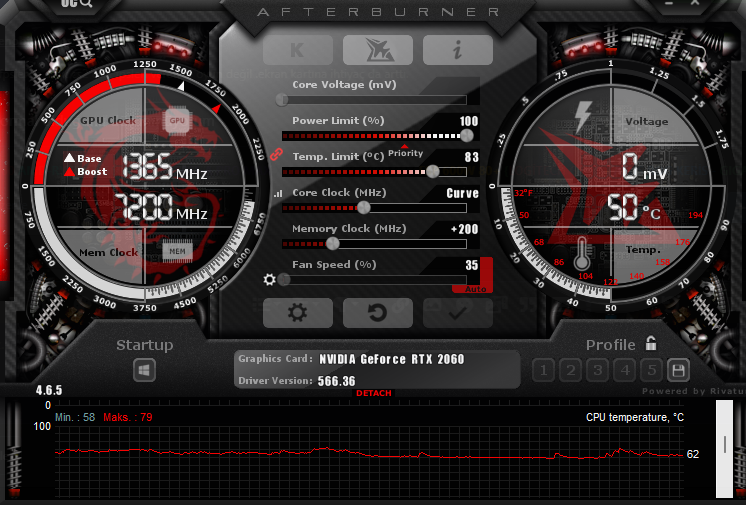Select profile slot 3
This screenshot has width=746, height=505.
[x=598, y=370]
